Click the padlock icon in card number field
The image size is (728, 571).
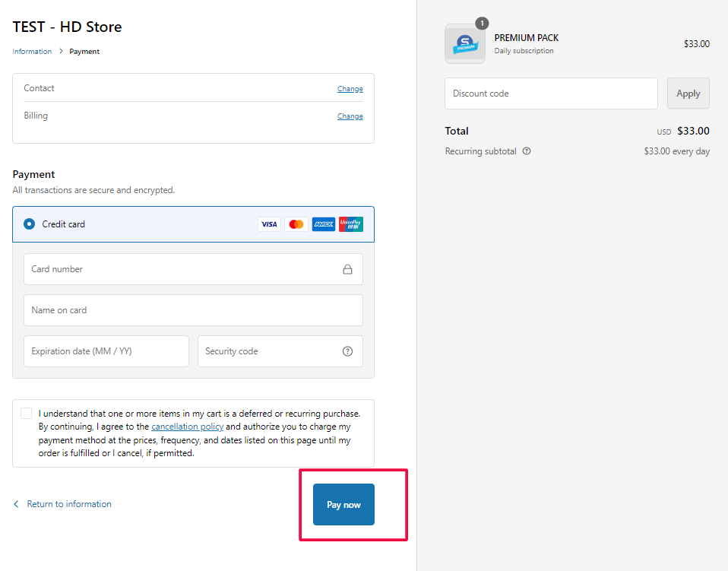pyautogui.click(x=347, y=269)
